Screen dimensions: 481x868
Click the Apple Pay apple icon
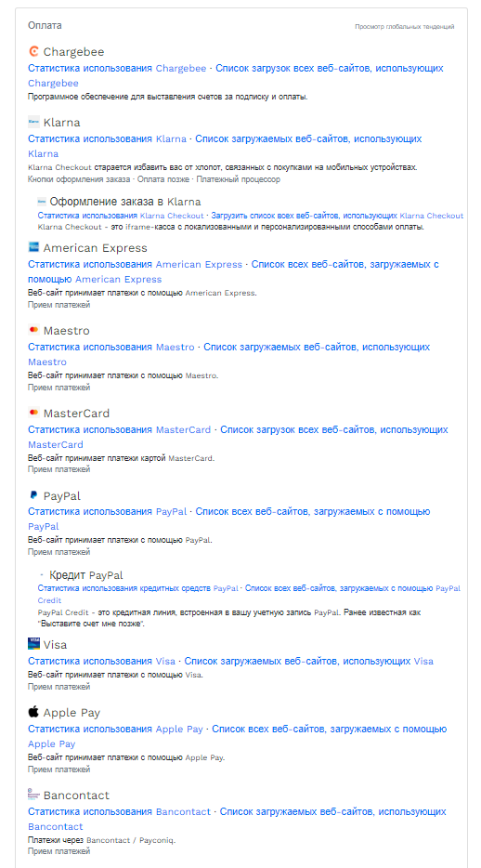[x=33, y=712]
